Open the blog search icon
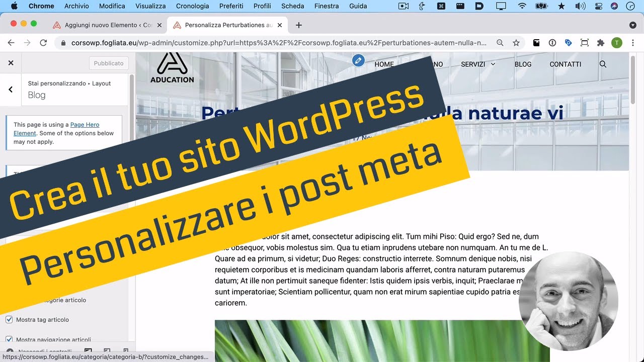The image size is (644, 362). [602, 64]
